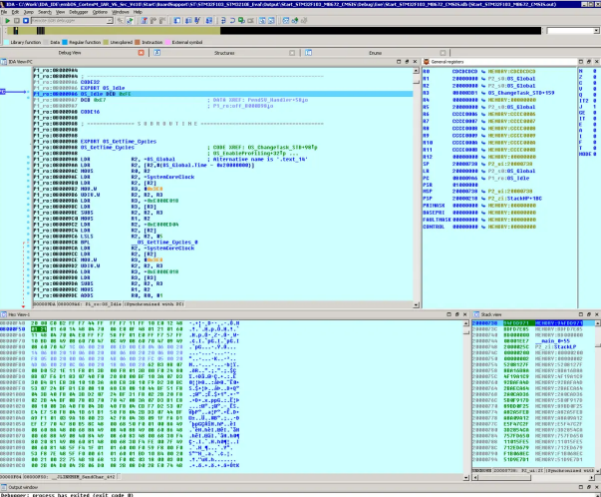Switch to the Debug View tab
This screenshot has height=497, width=601.
tap(69, 53)
